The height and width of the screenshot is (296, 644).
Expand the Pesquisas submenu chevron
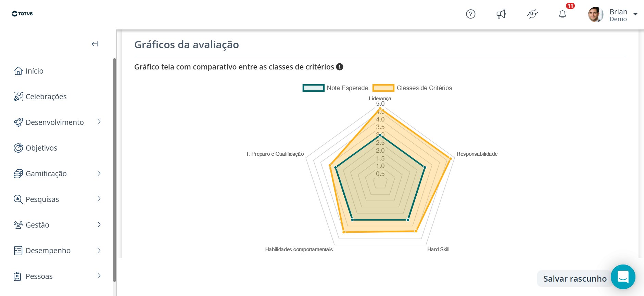[99, 199]
